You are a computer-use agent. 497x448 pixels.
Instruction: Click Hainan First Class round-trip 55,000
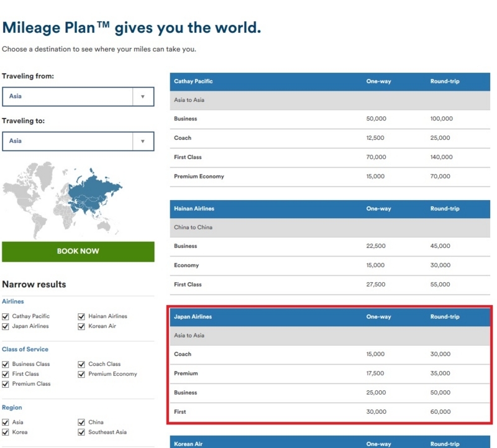pyautogui.click(x=440, y=285)
